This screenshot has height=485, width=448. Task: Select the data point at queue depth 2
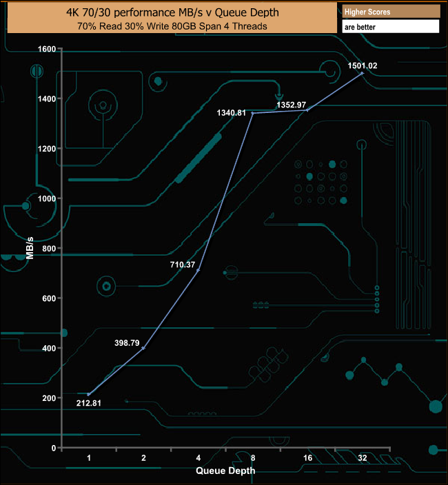point(143,348)
